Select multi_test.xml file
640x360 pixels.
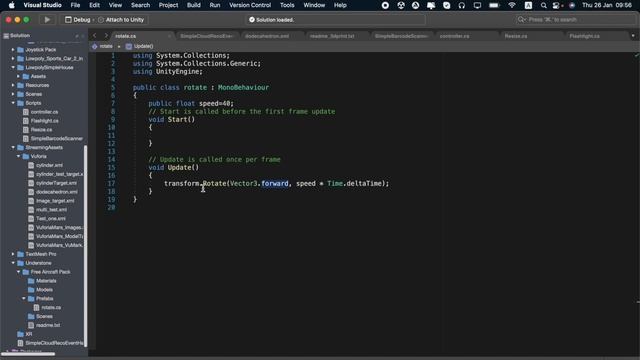tap(51, 210)
